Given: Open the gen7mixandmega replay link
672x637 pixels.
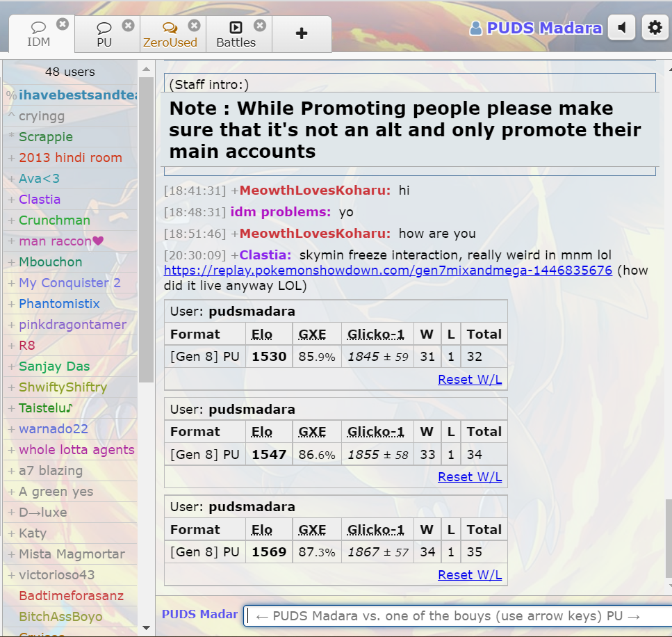Looking at the screenshot, I should tap(388, 271).
